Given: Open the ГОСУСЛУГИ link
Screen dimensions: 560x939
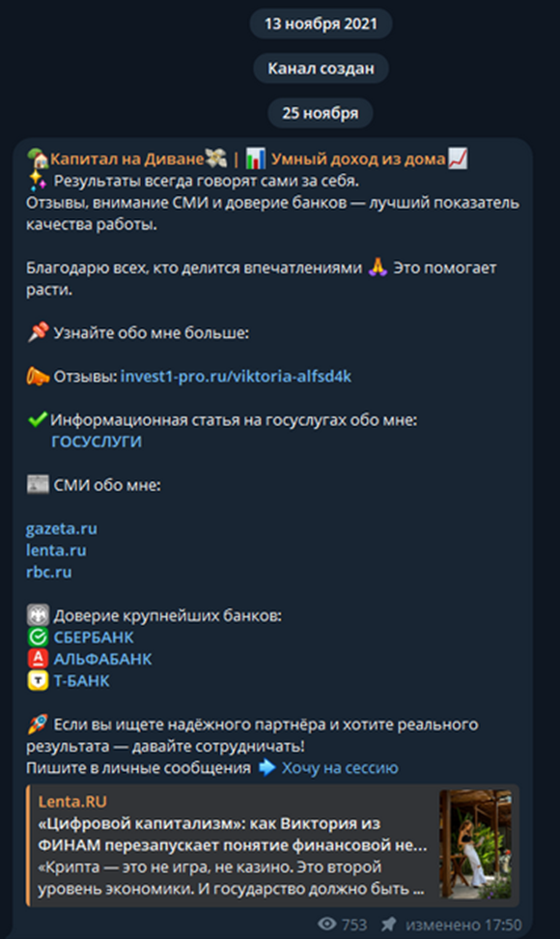Looking at the screenshot, I should (x=97, y=441).
